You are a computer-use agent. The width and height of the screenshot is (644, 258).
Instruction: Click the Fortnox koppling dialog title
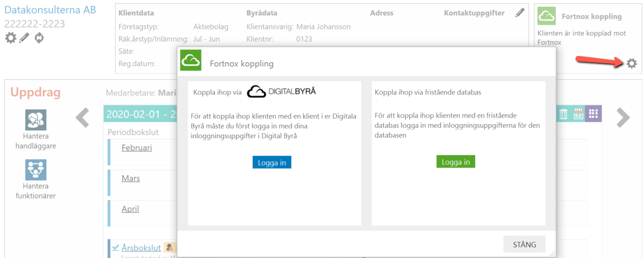click(x=242, y=64)
